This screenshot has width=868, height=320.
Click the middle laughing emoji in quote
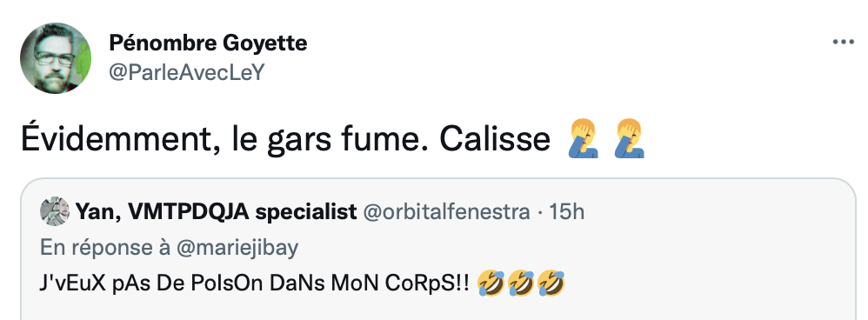pos(521,283)
